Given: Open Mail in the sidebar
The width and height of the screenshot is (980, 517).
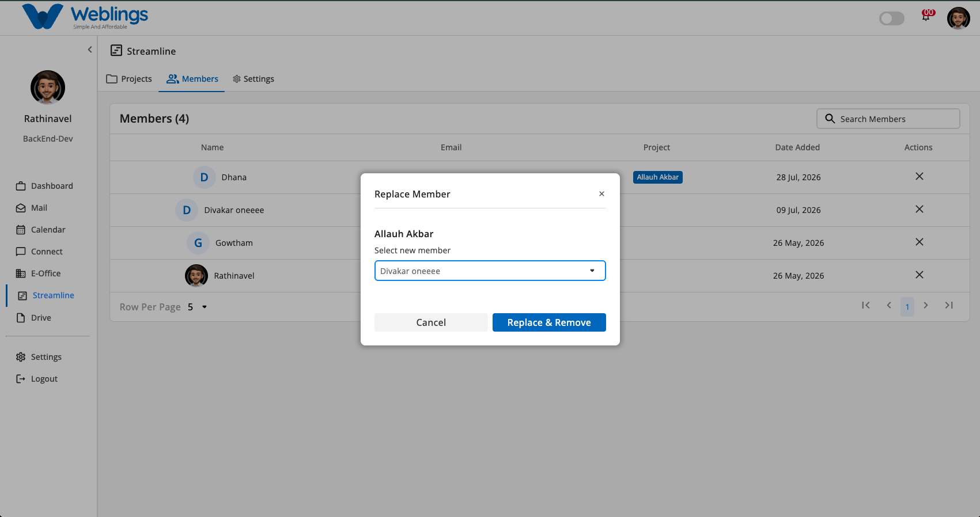Looking at the screenshot, I should click(32, 208).
